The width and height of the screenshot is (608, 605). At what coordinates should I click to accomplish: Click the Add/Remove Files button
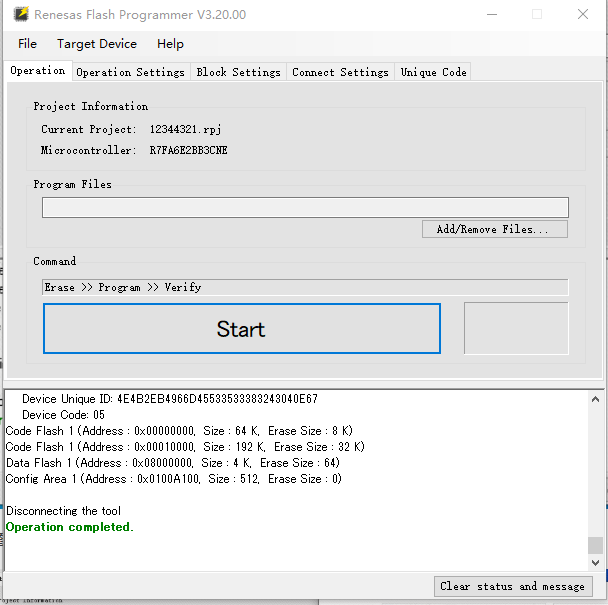pos(495,229)
